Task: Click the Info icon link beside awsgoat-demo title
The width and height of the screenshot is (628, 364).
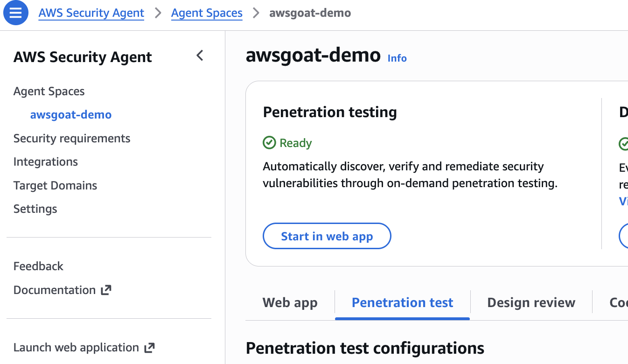Action: click(x=397, y=58)
